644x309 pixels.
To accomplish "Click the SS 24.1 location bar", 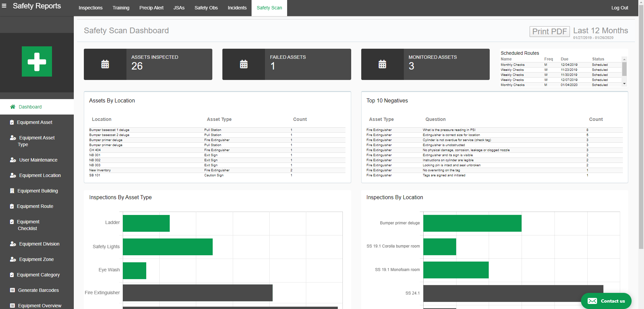I will 513,294.
